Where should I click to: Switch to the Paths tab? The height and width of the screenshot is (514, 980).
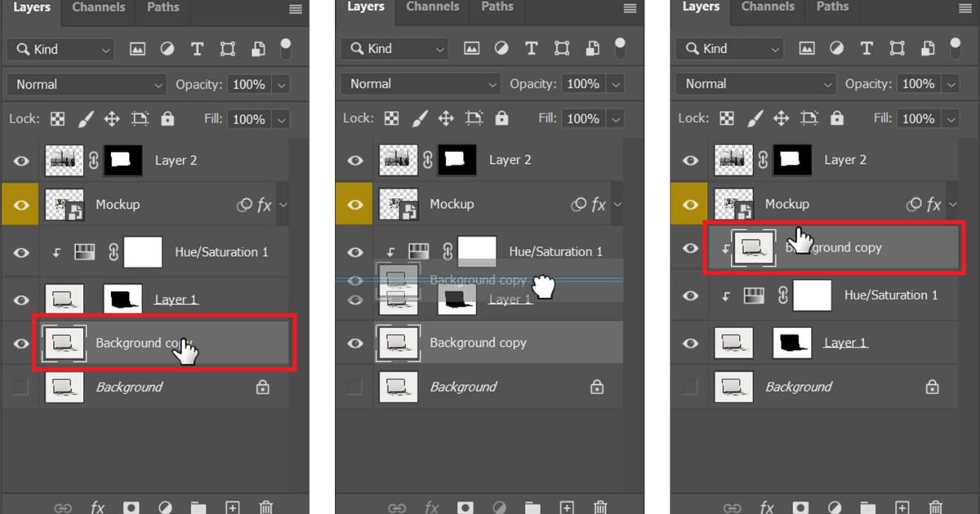[x=163, y=7]
